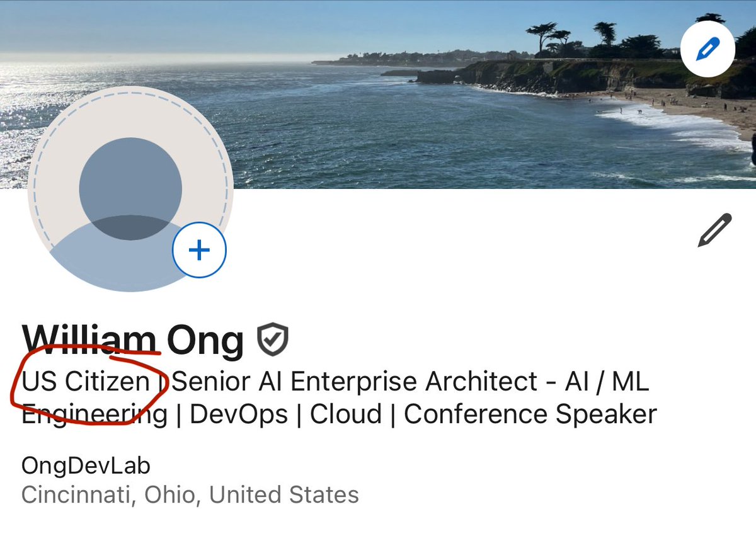Open intro editor via gray pencil icon
This screenshot has width=756, height=536.
[715, 230]
